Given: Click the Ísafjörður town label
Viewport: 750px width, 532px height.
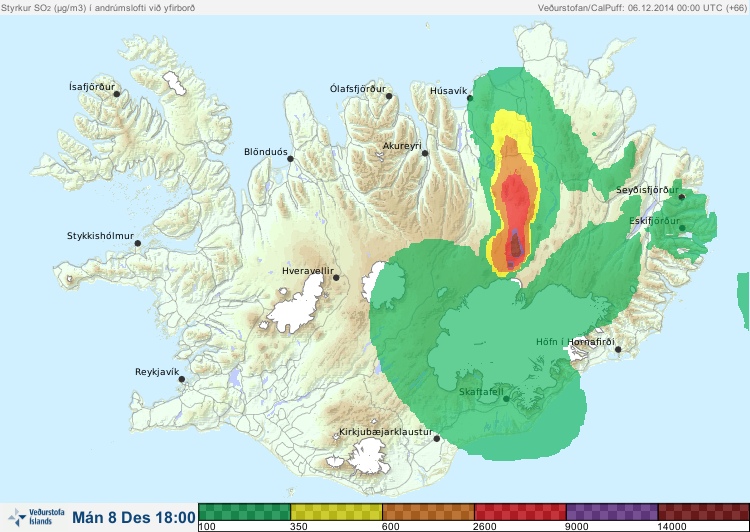Looking at the screenshot, I should pos(92,87).
